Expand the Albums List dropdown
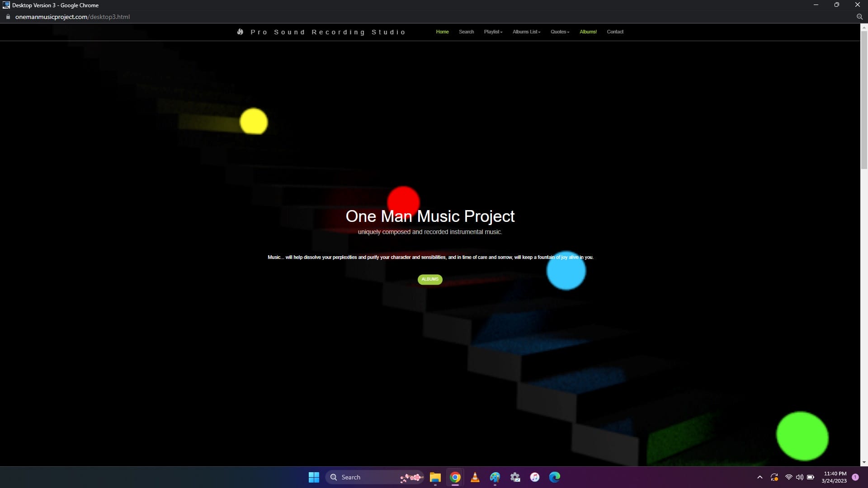The height and width of the screenshot is (488, 868). point(526,32)
